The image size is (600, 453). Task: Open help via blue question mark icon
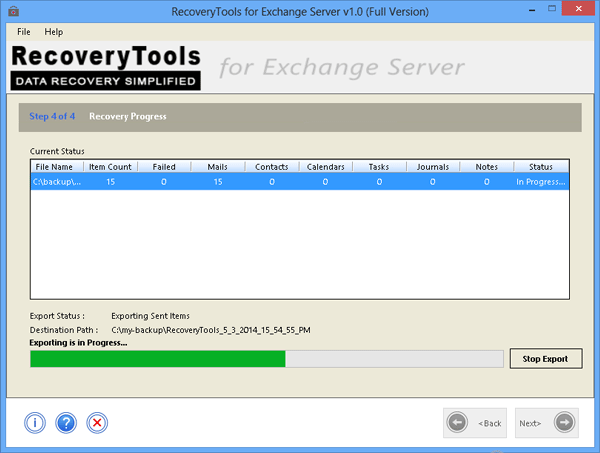66,423
